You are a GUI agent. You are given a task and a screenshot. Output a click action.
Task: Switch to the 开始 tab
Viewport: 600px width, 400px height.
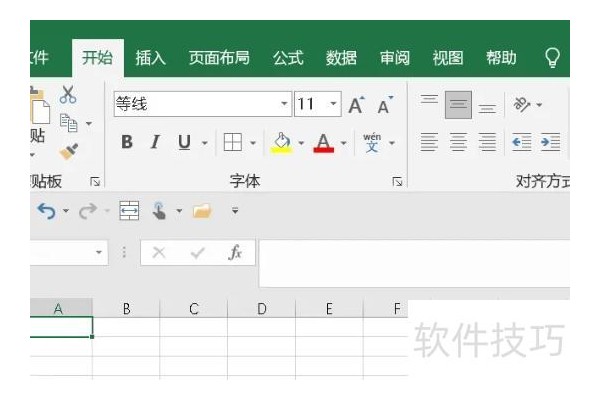(x=97, y=58)
